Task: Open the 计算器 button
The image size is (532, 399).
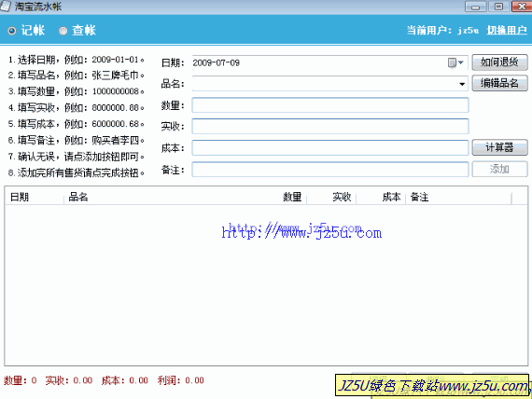Action: click(x=499, y=147)
